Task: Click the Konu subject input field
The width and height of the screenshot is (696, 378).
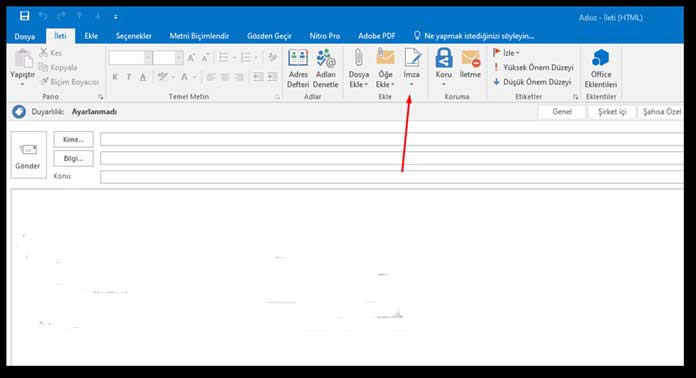Action: coord(392,177)
